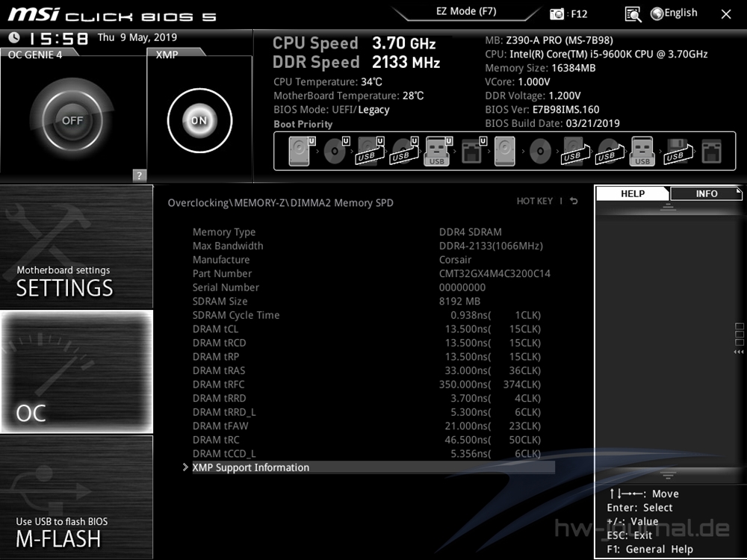Click the Overclocking\MEMORY-Z breadcrumb path
The height and width of the screenshot is (560, 747).
pos(280,203)
